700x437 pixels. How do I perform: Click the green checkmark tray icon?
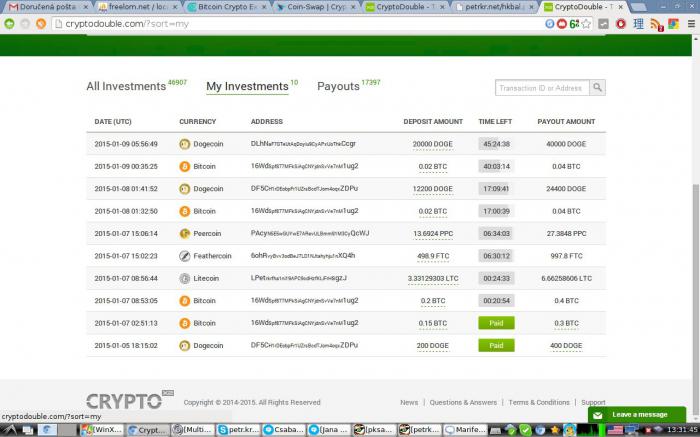tap(525, 430)
